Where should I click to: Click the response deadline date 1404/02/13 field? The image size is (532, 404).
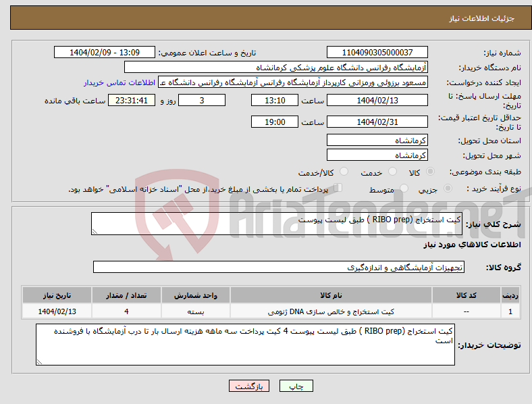pos(377,100)
